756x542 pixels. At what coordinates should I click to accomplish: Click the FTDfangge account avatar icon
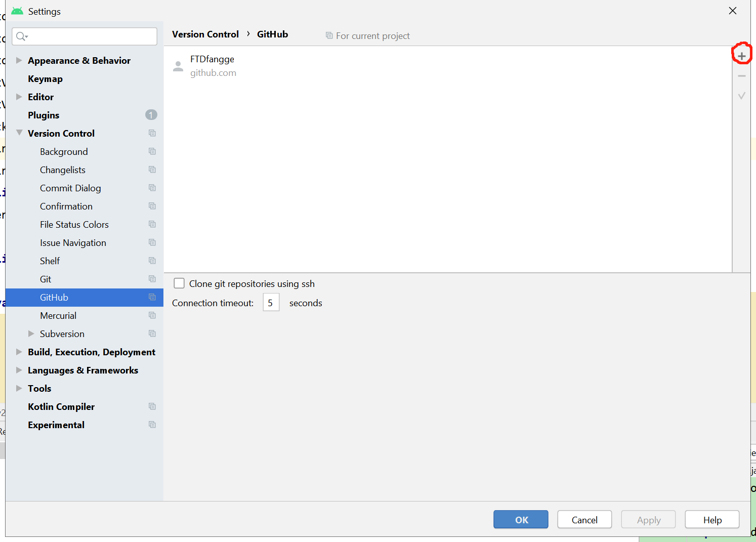(178, 66)
